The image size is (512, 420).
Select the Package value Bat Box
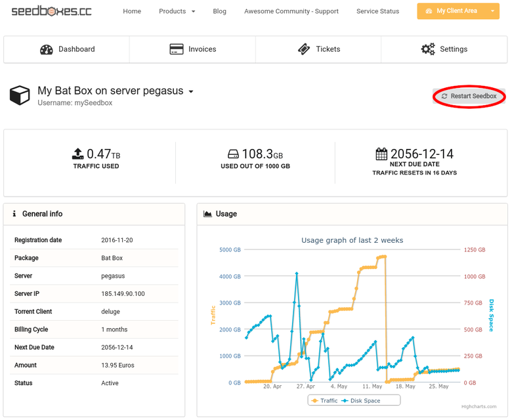(112, 258)
